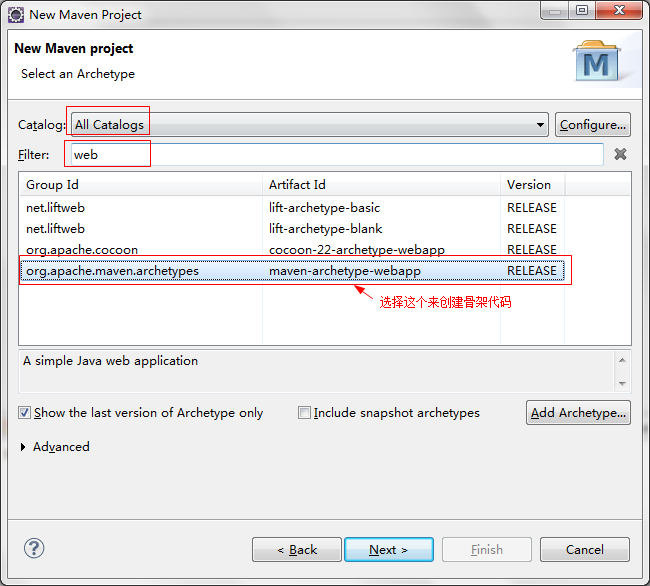The height and width of the screenshot is (586, 650).
Task: Click RELEASE version of lift-archetype-basic
Action: (532, 208)
